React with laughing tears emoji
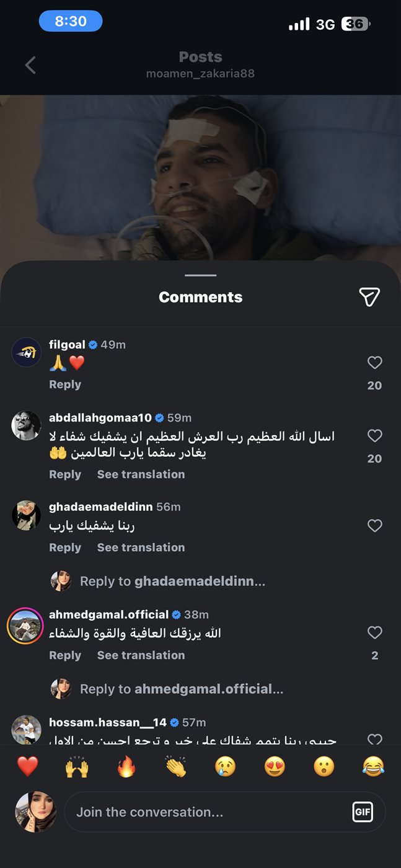The image size is (401, 868). pyautogui.click(x=374, y=766)
